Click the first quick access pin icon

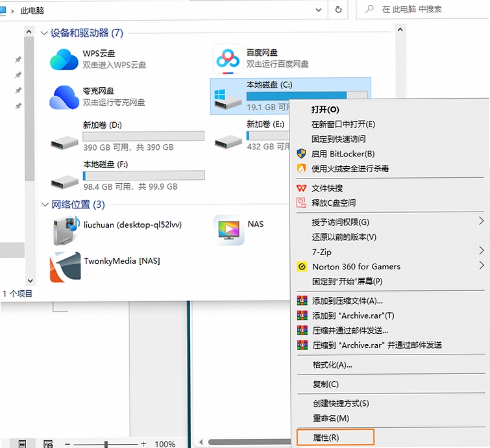(18, 59)
